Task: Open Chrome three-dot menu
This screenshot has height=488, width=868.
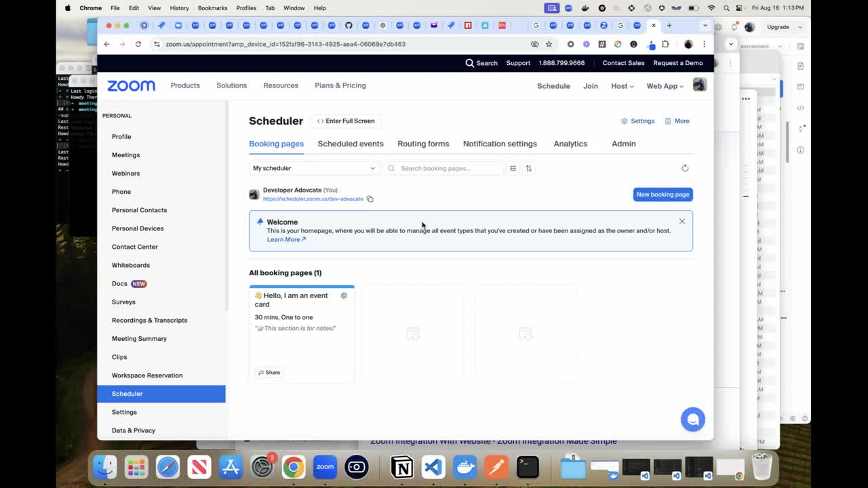Action: [x=704, y=44]
